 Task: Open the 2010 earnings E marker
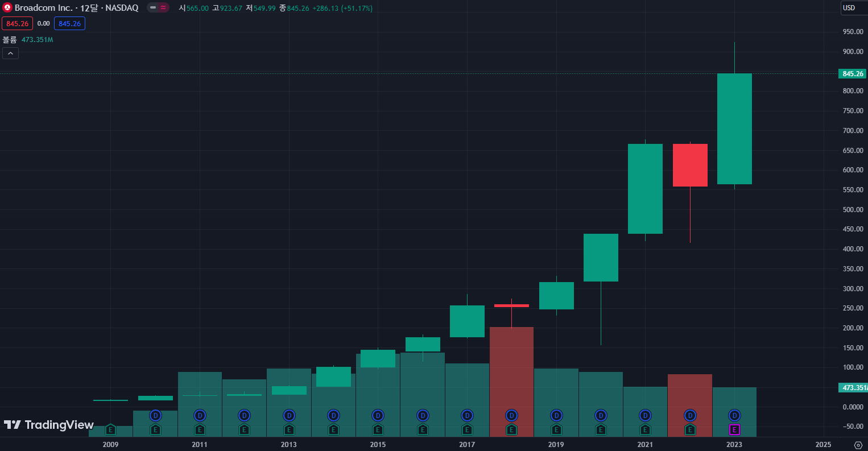click(x=155, y=429)
